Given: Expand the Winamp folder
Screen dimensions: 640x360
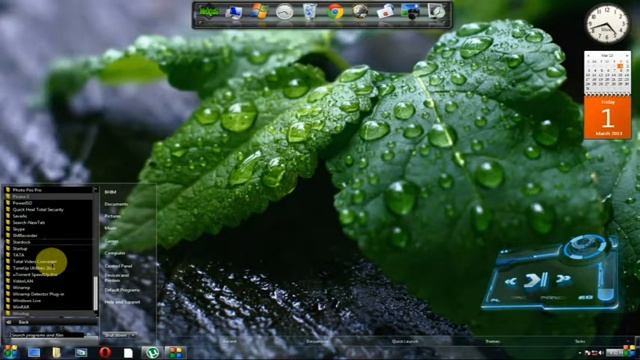Looking at the screenshot, I should point(21,288).
